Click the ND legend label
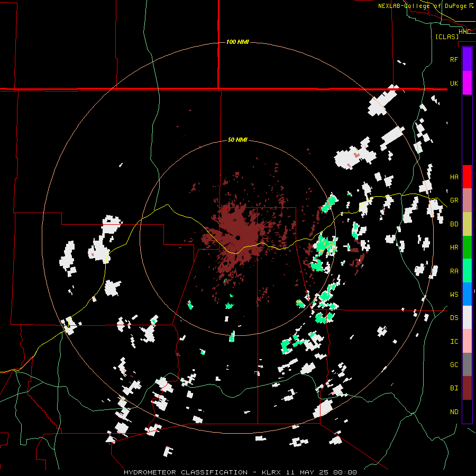 click(x=454, y=411)
